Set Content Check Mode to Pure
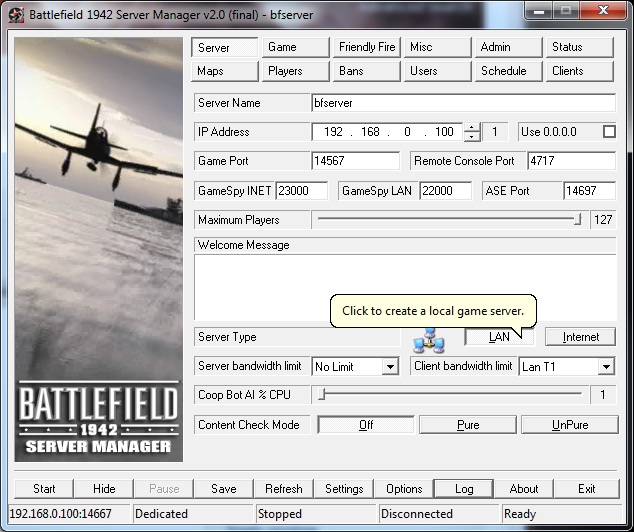The image size is (634, 532). [x=468, y=425]
